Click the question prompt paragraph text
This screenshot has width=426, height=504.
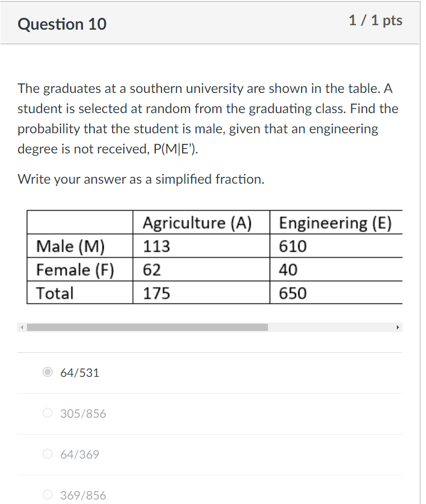tap(207, 119)
